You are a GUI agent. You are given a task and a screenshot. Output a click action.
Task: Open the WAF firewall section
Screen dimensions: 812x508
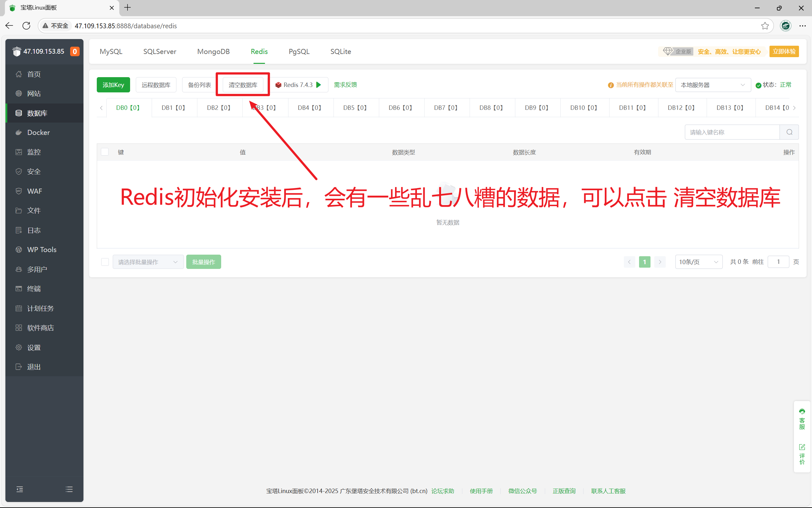(x=34, y=191)
